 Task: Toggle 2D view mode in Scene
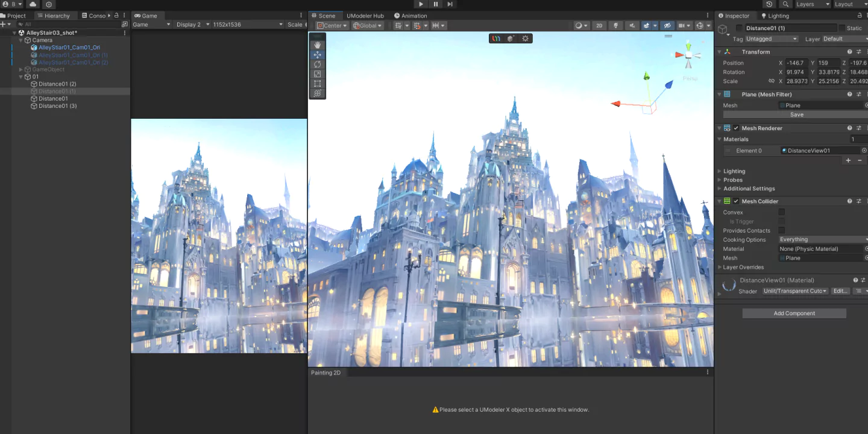pos(599,25)
